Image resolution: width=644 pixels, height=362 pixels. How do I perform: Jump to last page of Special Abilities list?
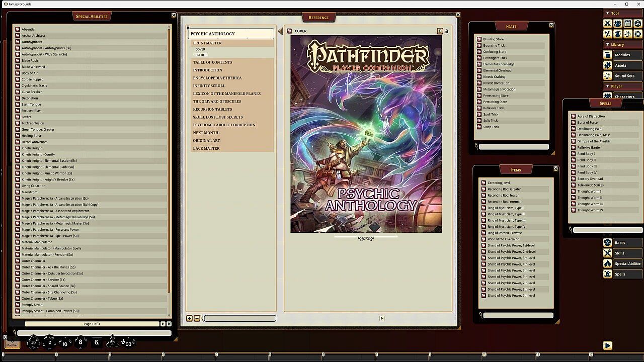(169, 324)
